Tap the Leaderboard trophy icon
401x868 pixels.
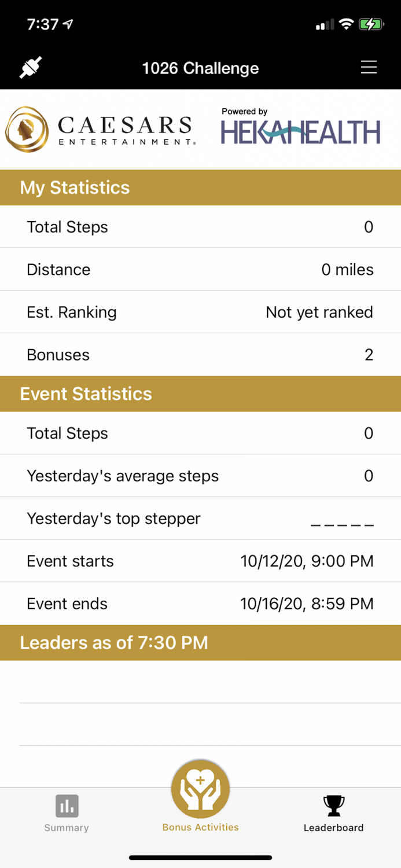(333, 805)
